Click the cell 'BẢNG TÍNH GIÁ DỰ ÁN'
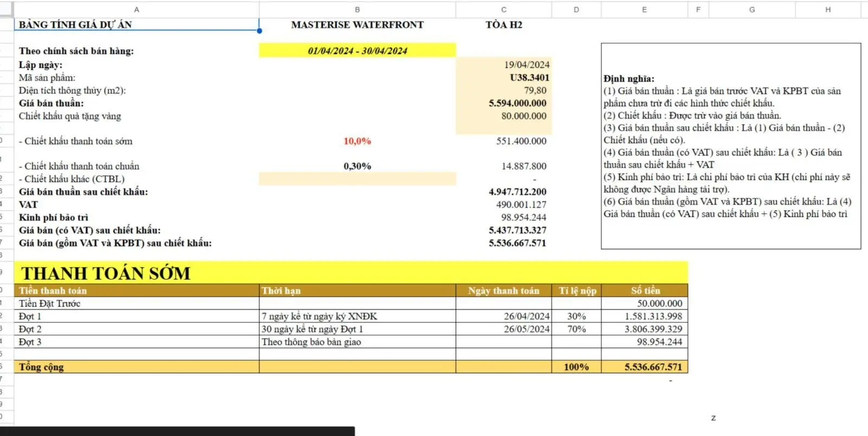Screen dimensions: 868x436 click(x=137, y=24)
